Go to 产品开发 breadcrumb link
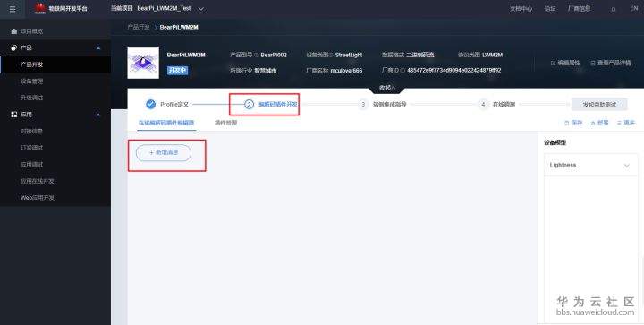Screen dimensions: 644x325 tap(139, 27)
